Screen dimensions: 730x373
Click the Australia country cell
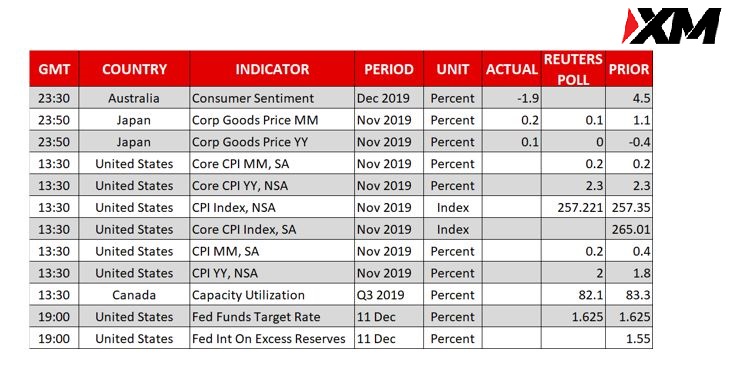pos(134,98)
